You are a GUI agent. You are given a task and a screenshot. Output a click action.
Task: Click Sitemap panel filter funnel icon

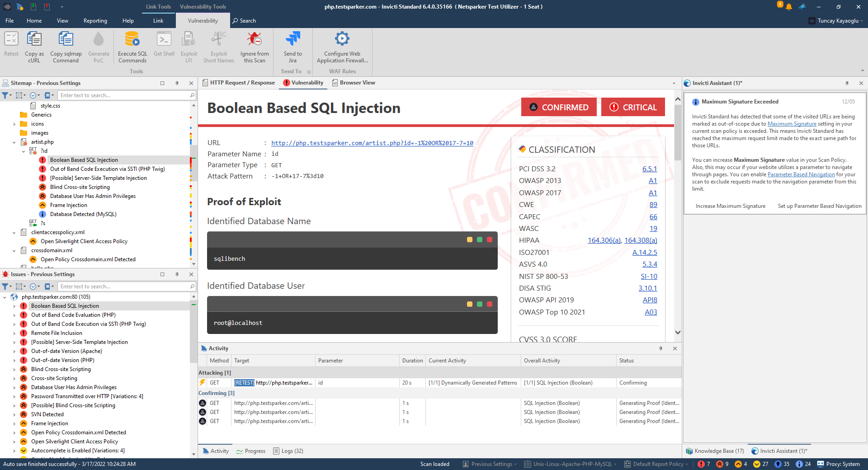(5, 95)
